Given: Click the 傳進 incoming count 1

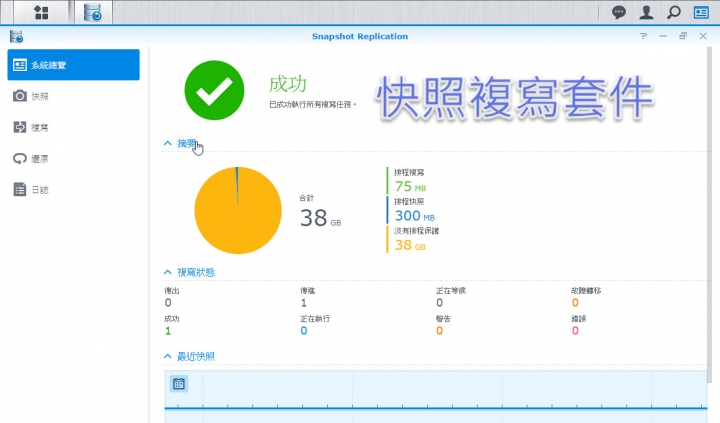Looking at the screenshot, I should tap(304, 303).
